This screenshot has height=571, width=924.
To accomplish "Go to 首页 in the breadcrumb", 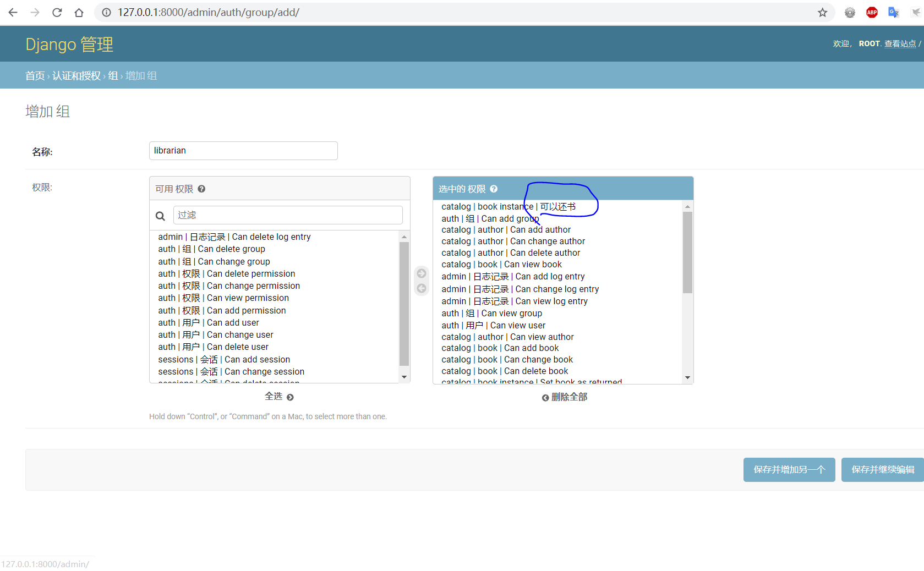I will (x=35, y=75).
